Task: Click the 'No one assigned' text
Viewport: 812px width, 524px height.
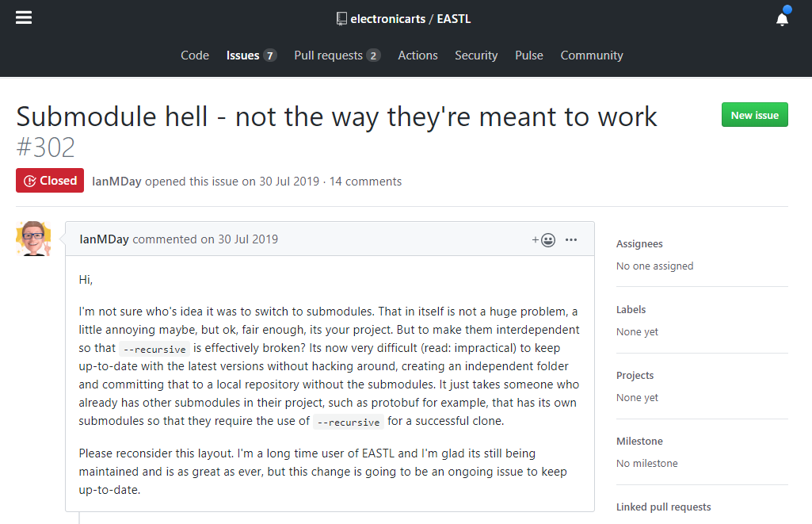Action: [654, 266]
